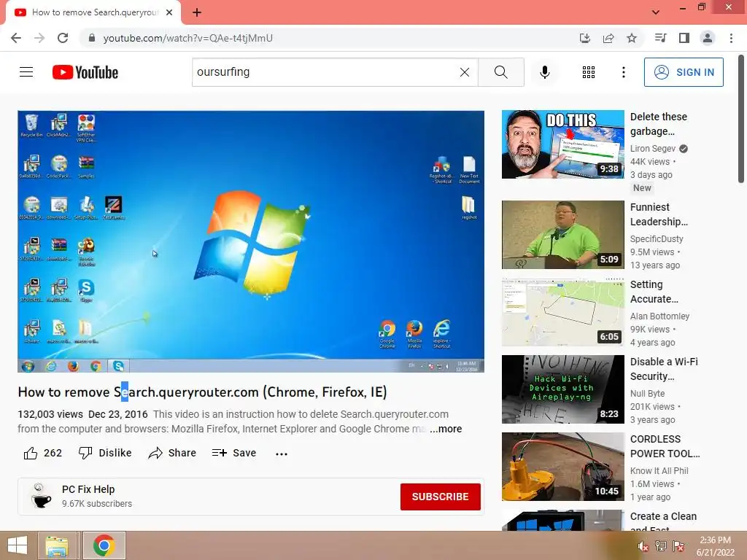Viewport: 747px width, 560px height.
Task: Open the Windows Start button
Action: point(18,545)
